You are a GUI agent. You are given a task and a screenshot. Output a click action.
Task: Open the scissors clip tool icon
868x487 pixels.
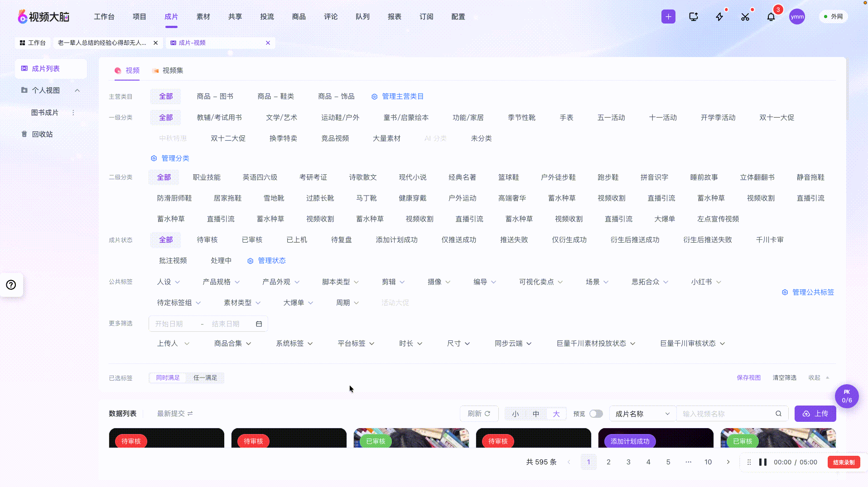pyautogui.click(x=745, y=17)
